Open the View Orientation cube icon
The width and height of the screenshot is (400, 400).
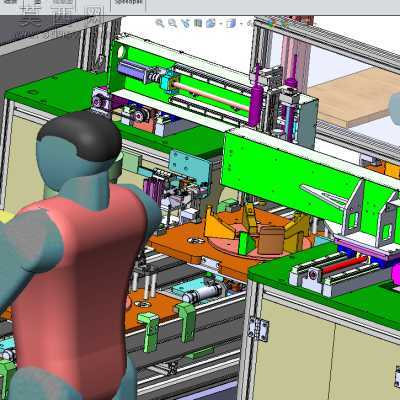point(211,23)
